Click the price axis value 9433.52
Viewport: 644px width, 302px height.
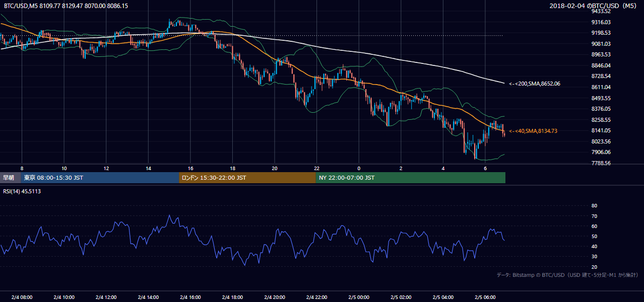(x=601, y=11)
